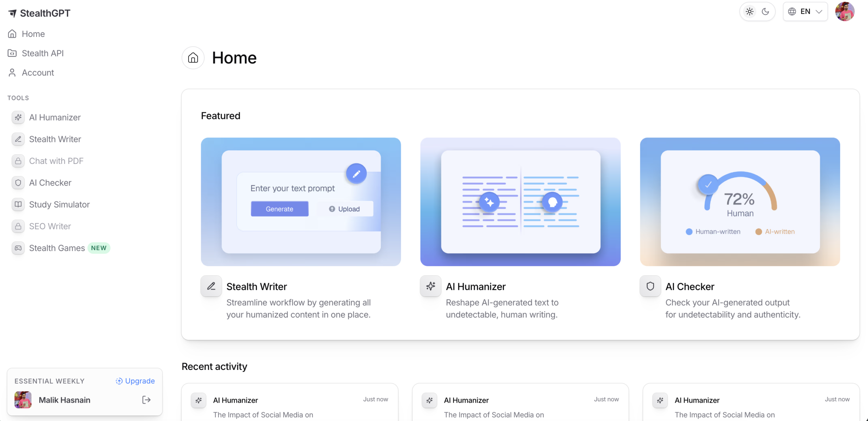The width and height of the screenshot is (868, 421).
Task: Open the AI Checker featured thumbnail
Action: (x=740, y=202)
